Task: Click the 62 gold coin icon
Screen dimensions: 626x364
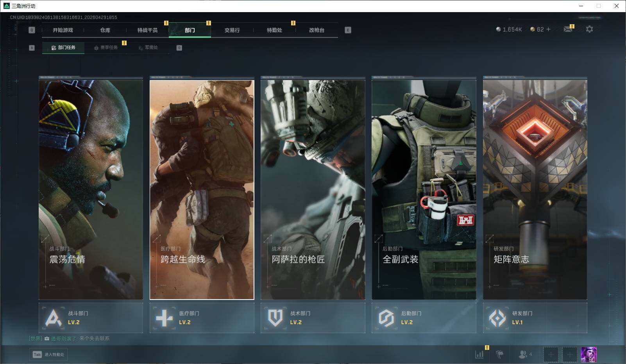Action: coord(532,29)
